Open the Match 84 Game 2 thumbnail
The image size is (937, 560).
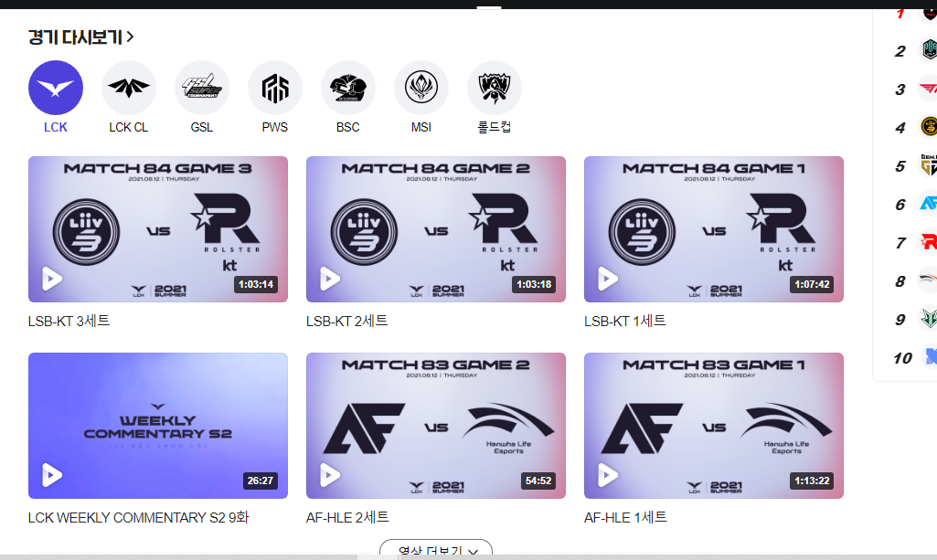[x=436, y=229]
